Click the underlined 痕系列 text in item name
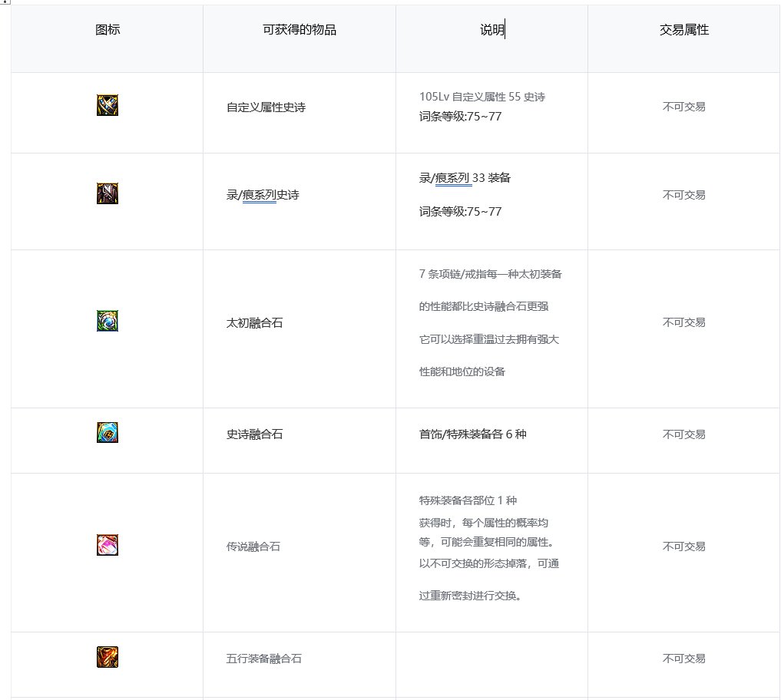Screen dimensions: 781x700 click(259, 195)
